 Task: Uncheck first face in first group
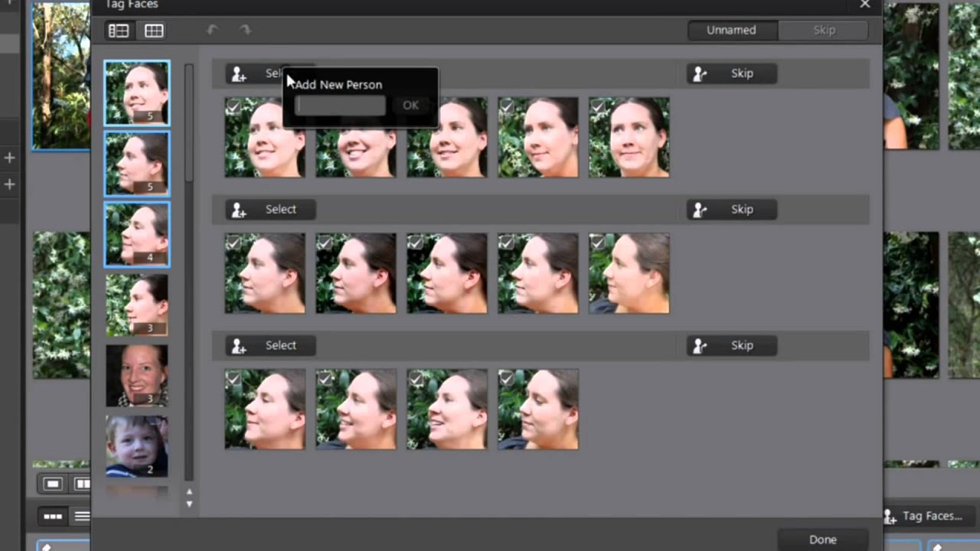coord(233,106)
